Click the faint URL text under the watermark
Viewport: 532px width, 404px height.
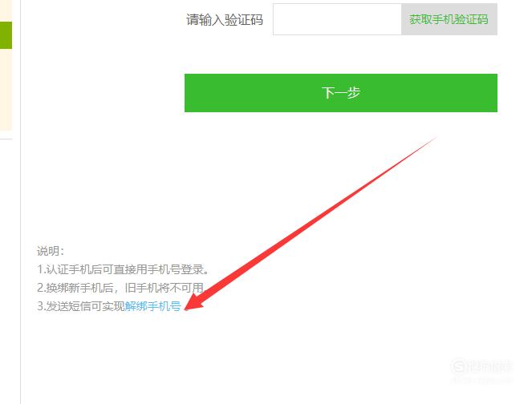click(x=482, y=380)
